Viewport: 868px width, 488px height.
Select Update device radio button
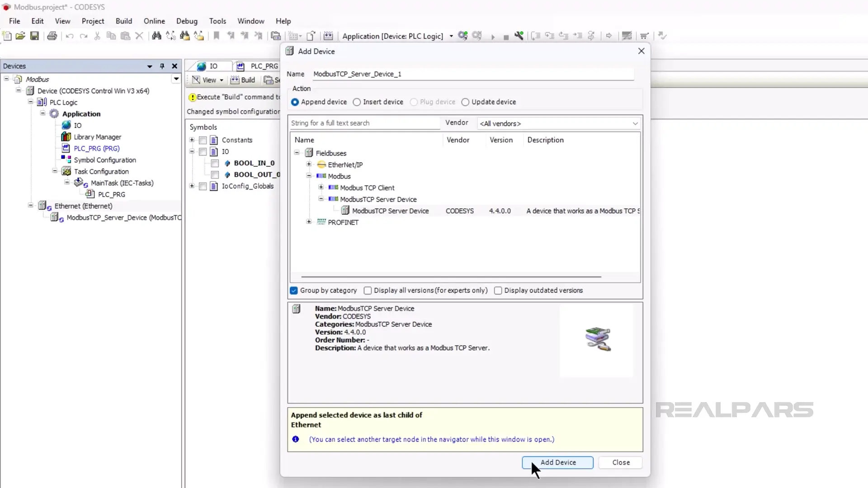click(465, 102)
